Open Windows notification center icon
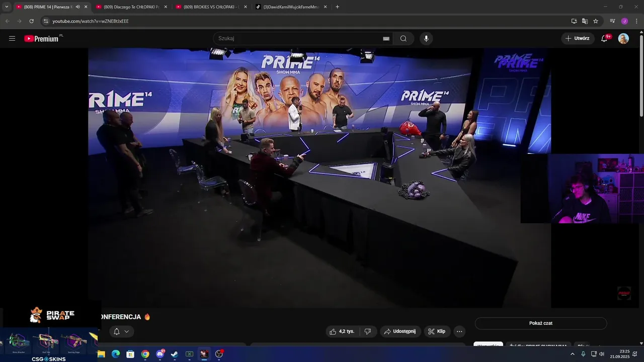Screen dimensions: 644x362 635,354
